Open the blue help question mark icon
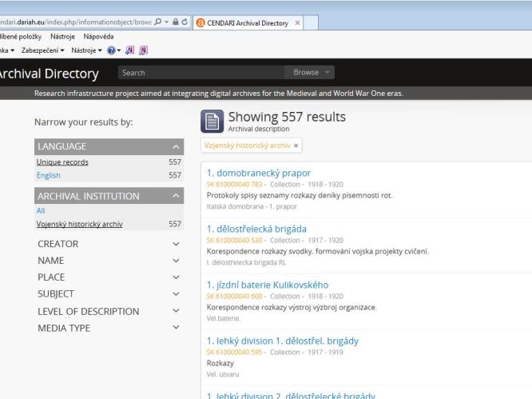532x399 pixels. pos(109,50)
